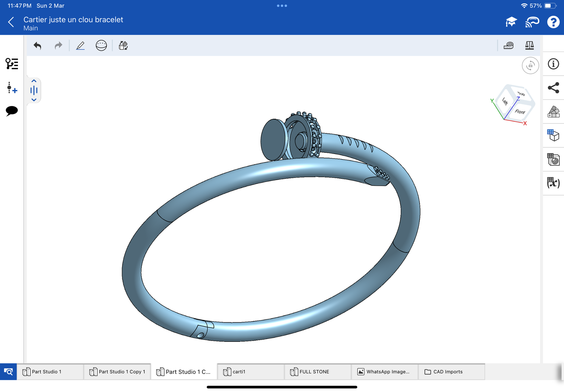This screenshot has height=392, width=564.
Task: Select the Sketch pencil tool
Action: [x=80, y=46]
